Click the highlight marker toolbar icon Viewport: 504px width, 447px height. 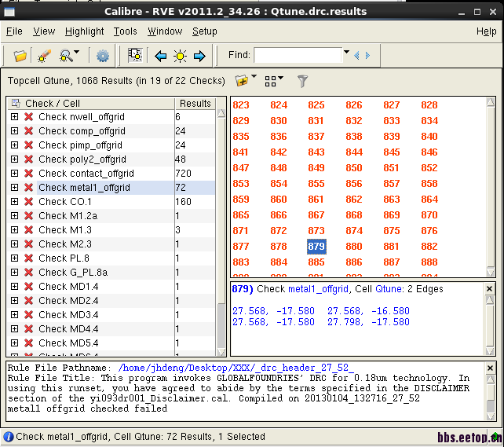[x=43, y=56]
